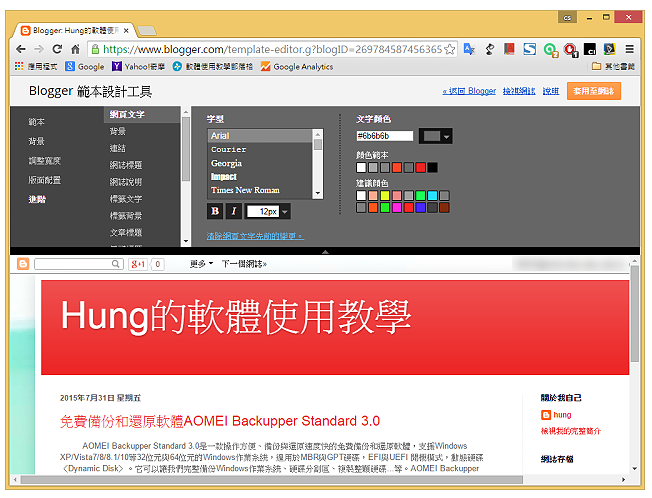This screenshot has width=652, height=498.
Task: Select the 標籤文字 submenu item
Action: pyautogui.click(x=126, y=199)
